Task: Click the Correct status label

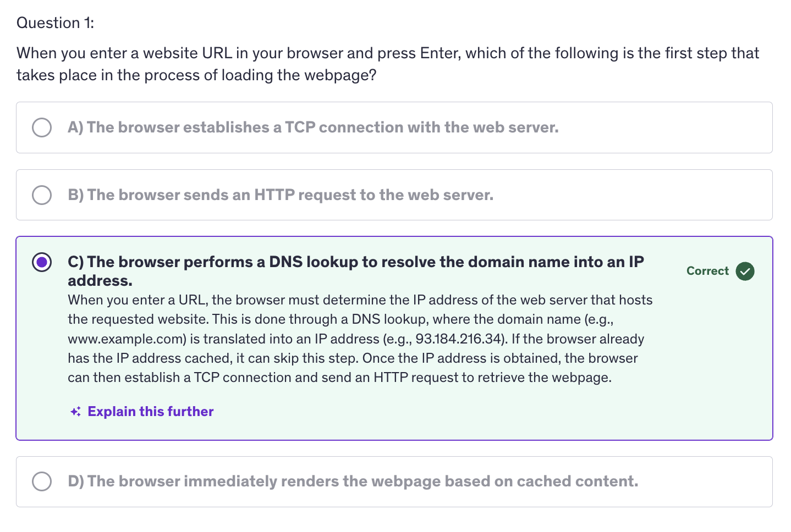Action: click(x=707, y=271)
